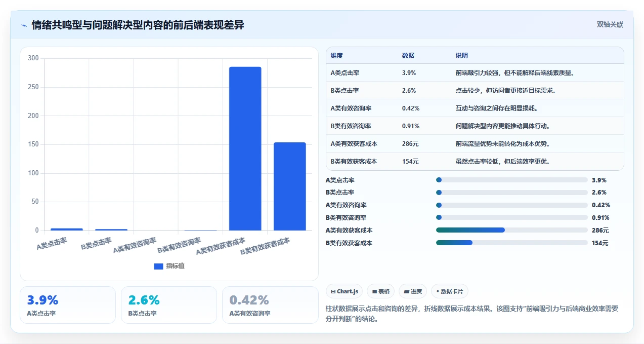
Task: Click the B类有效获客成本 bar in chart
Action: pyautogui.click(x=290, y=186)
